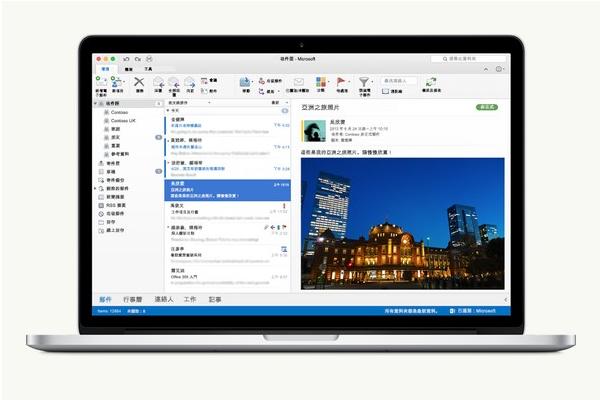The height and width of the screenshot is (400, 600).
Task: Click the New Email icon in the ribbon
Action: click(x=101, y=81)
